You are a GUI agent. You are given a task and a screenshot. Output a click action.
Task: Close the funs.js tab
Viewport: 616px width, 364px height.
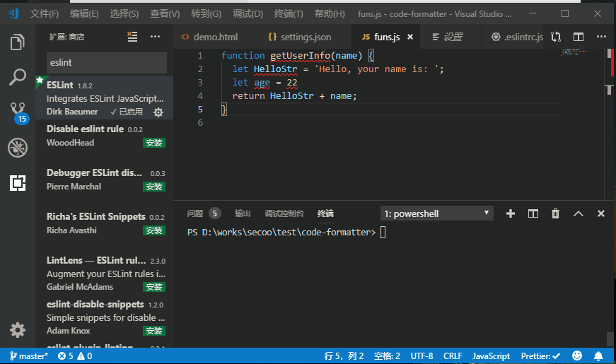click(x=410, y=37)
